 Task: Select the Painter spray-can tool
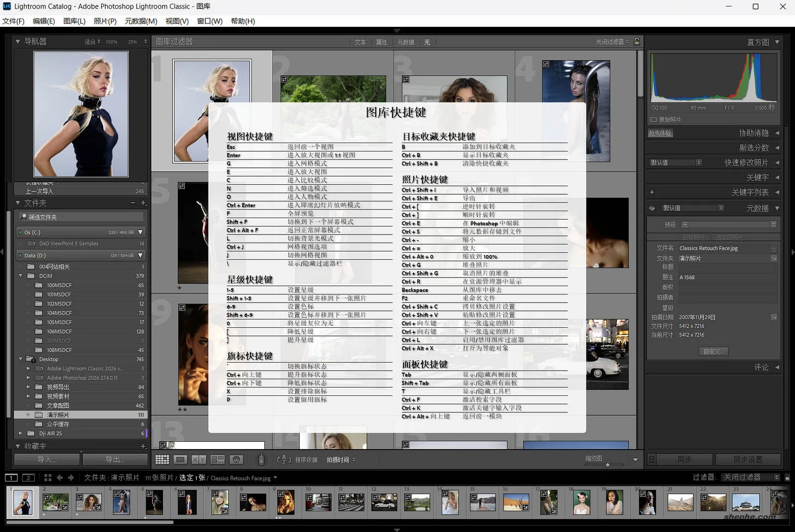click(x=260, y=459)
